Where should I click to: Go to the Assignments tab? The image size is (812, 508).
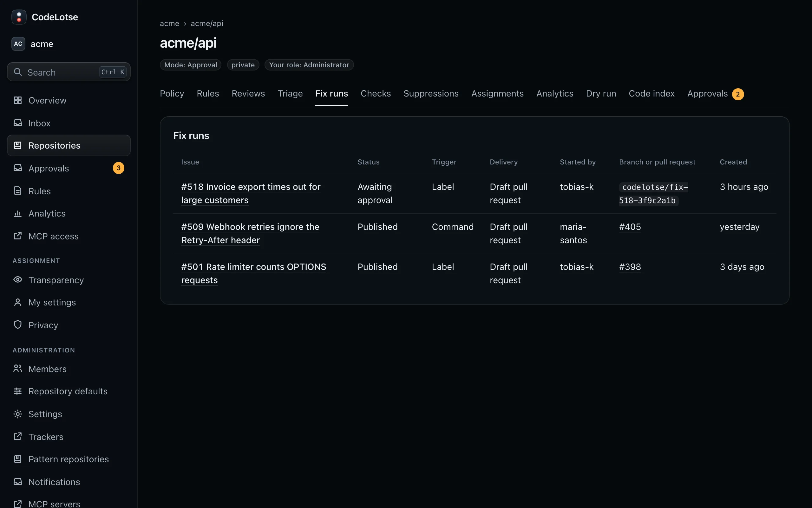pyautogui.click(x=497, y=93)
